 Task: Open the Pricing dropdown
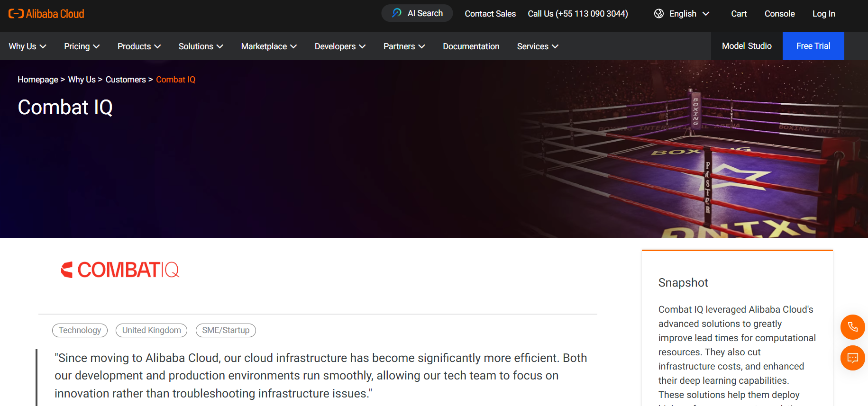click(x=82, y=46)
